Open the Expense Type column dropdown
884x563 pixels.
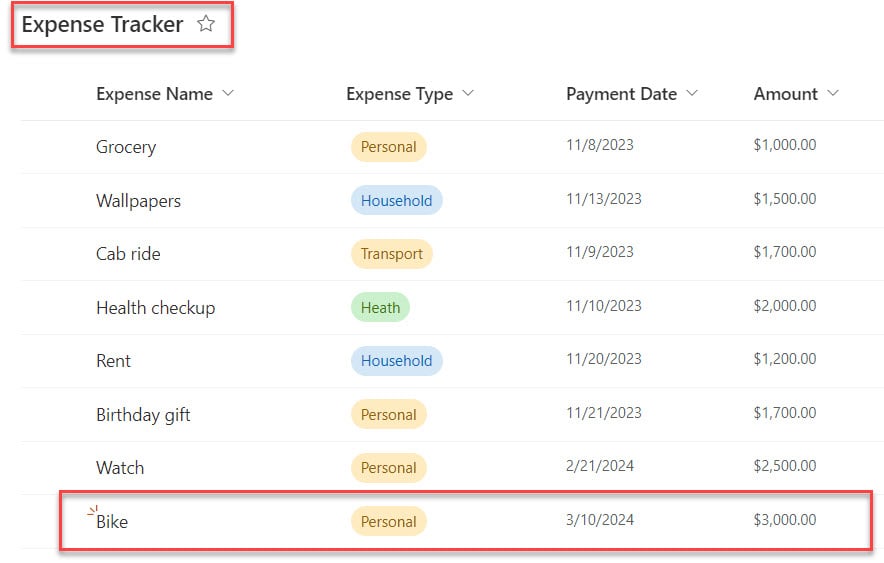tap(468, 93)
